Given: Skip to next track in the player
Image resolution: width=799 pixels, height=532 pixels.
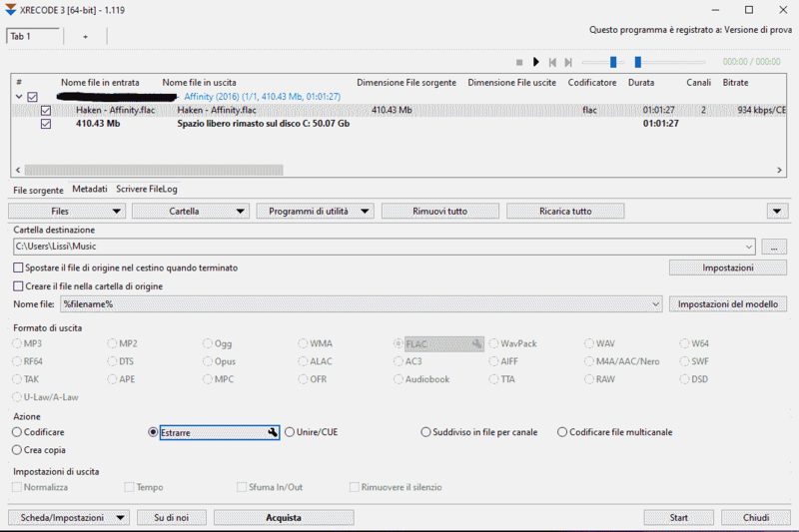Looking at the screenshot, I should (x=568, y=62).
